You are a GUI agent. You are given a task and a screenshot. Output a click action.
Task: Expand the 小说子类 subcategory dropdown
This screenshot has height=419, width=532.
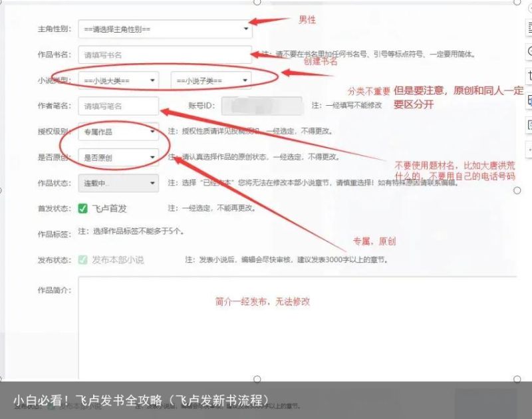click(211, 80)
